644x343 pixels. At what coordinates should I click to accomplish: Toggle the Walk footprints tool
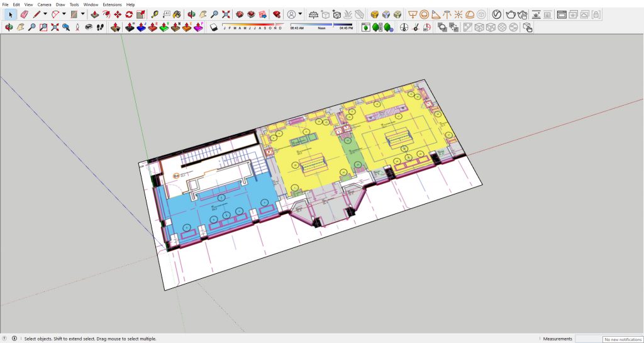pyautogui.click(x=100, y=27)
